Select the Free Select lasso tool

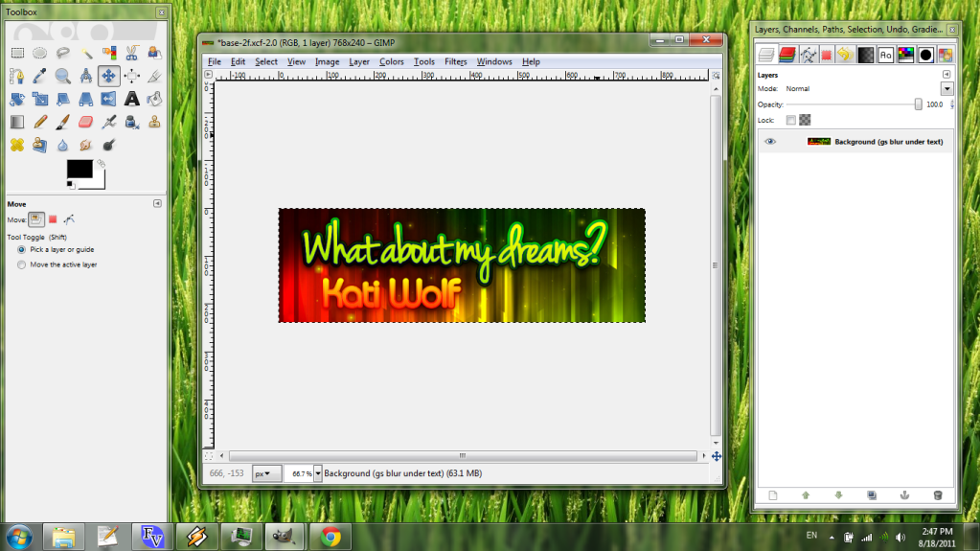pyautogui.click(x=62, y=53)
